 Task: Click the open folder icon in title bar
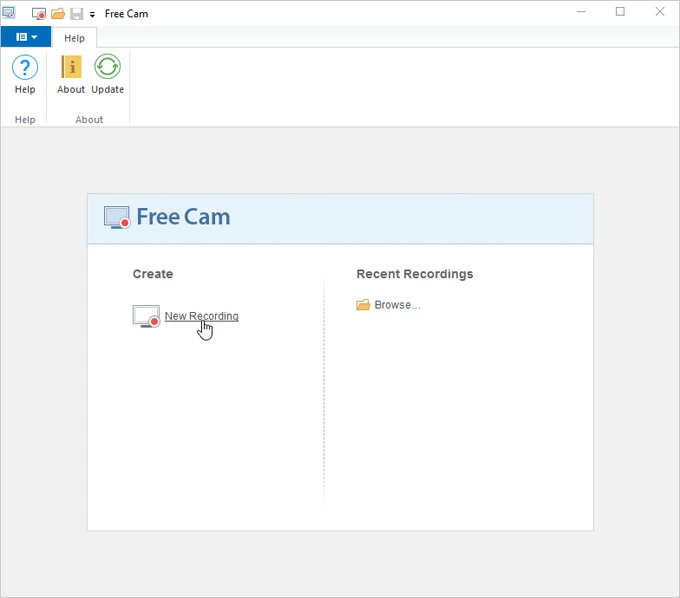58,14
